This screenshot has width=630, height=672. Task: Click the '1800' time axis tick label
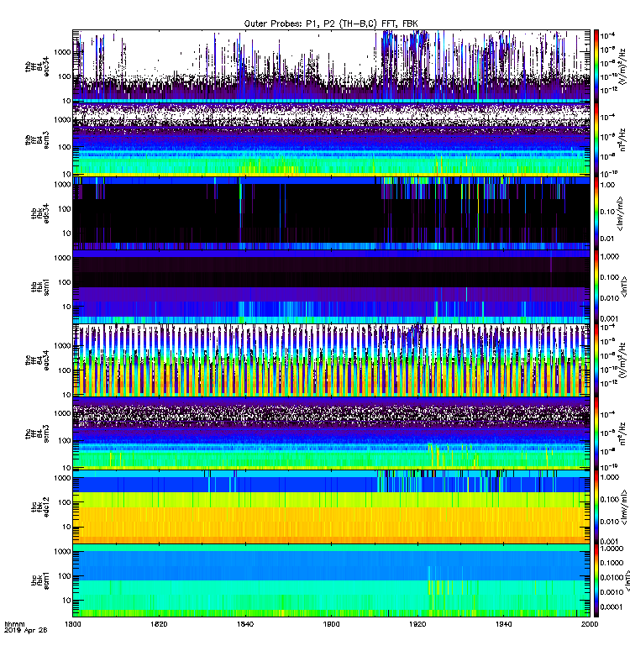[72, 624]
